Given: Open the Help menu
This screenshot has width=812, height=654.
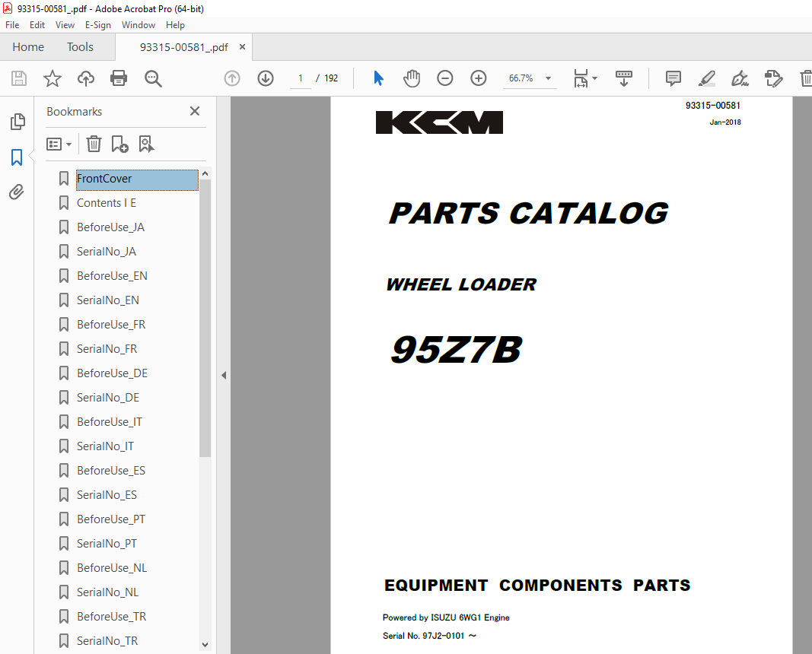Looking at the screenshot, I should (175, 25).
